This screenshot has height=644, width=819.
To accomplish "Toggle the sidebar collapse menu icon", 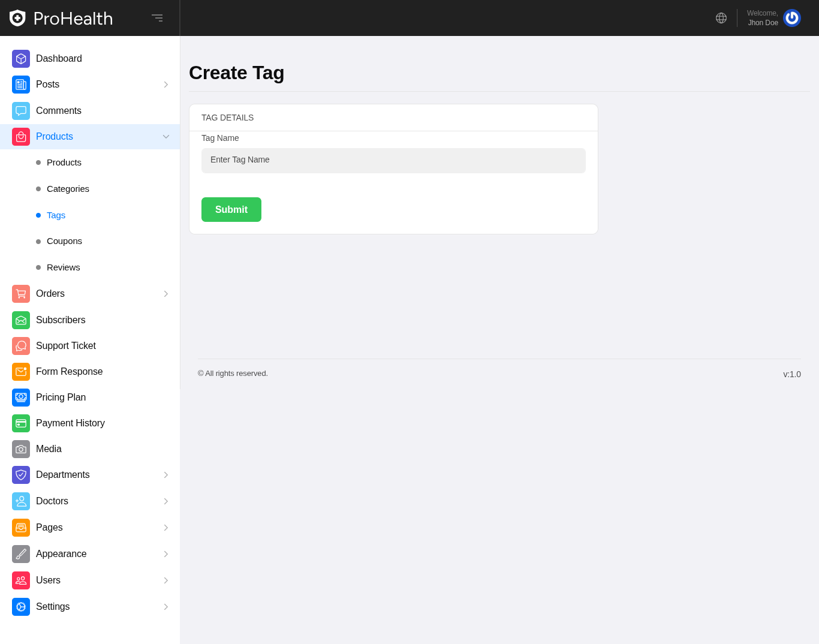I will (157, 18).
